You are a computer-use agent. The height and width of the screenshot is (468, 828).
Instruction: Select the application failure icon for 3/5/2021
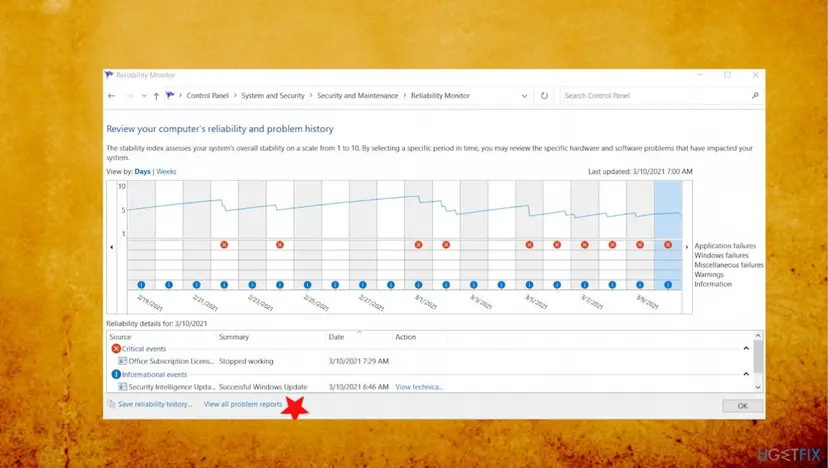(x=529, y=245)
